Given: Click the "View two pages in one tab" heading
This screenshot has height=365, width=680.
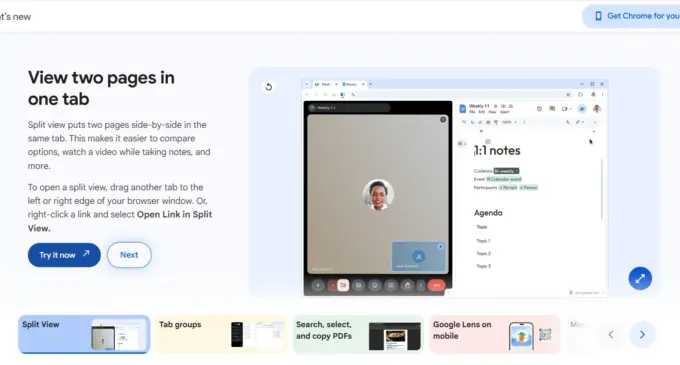Looking at the screenshot, I should [101, 88].
